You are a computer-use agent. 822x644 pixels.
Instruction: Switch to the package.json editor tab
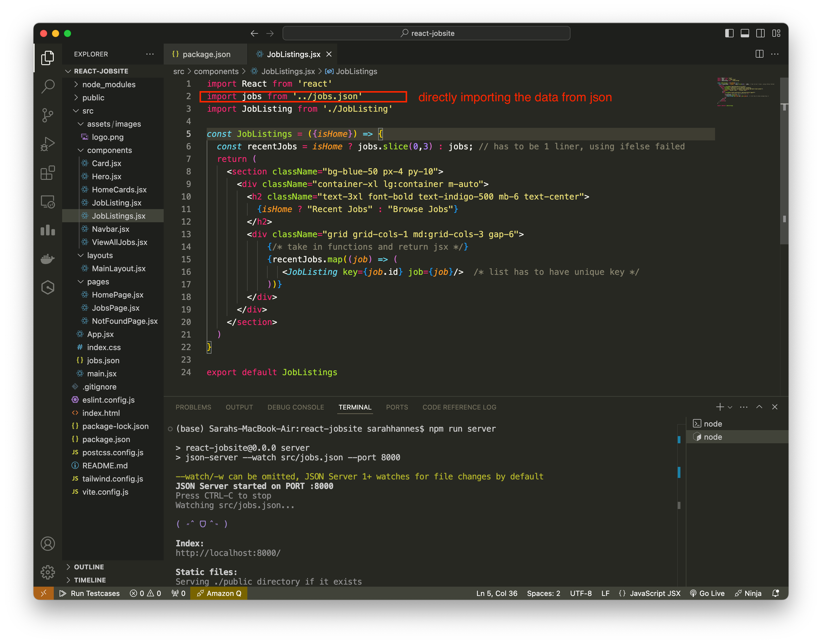point(205,54)
